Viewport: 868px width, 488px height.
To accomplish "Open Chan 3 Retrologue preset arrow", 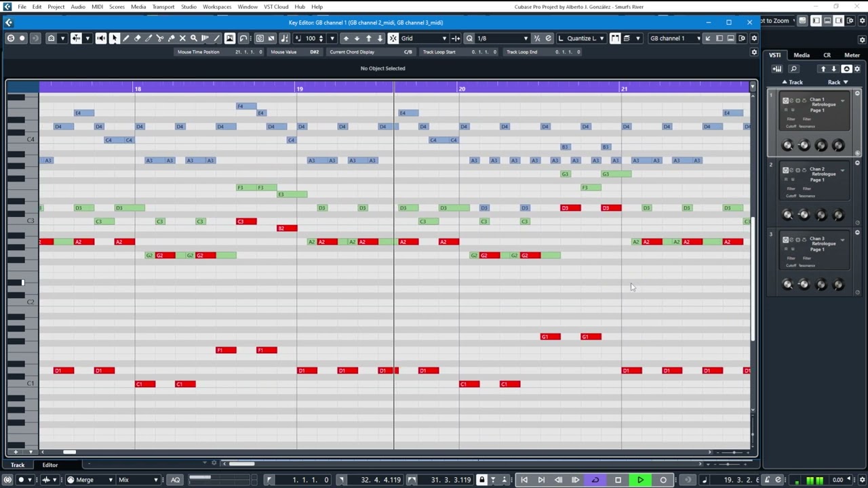I will pos(843,240).
